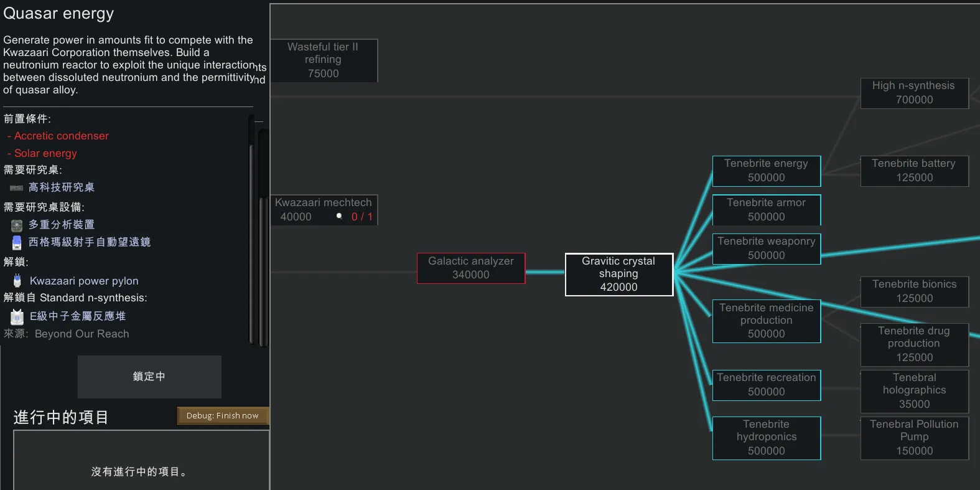Click the techprint icon on Kwazaari mechtech
Viewport: 980px width, 490px height.
coord(339,217)
